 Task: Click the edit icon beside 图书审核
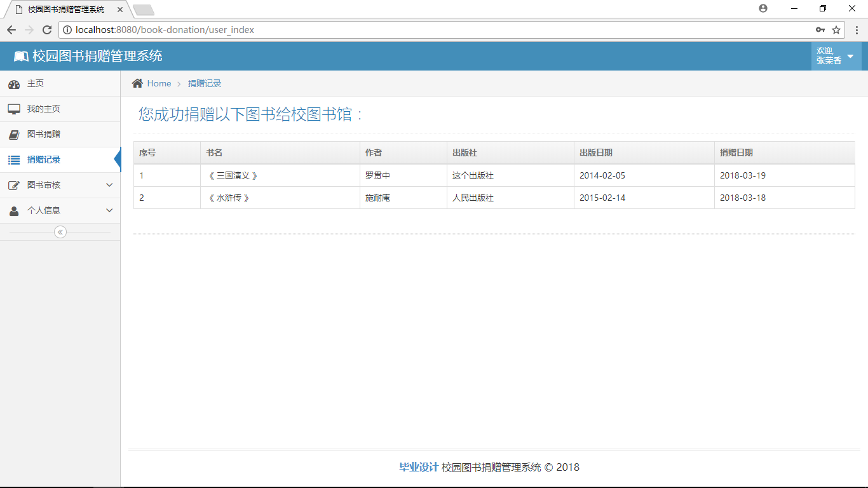tap(13, 186)
